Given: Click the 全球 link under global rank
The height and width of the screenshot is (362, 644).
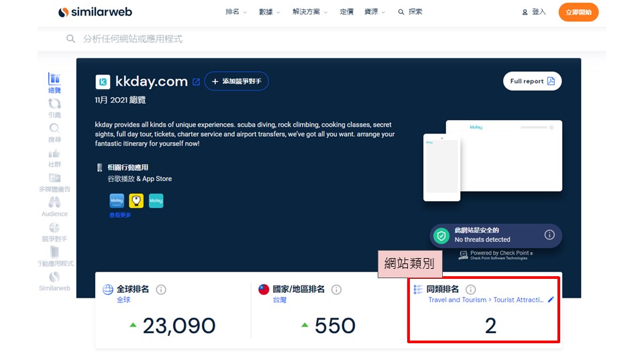Looking at the screenshot, I should click(123, 300).
